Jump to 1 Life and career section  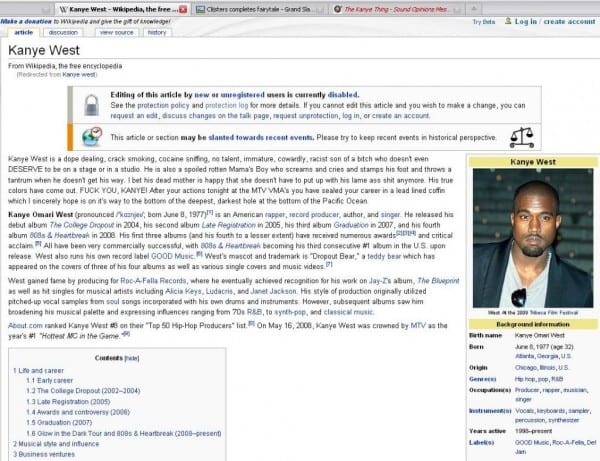point(38,370)
